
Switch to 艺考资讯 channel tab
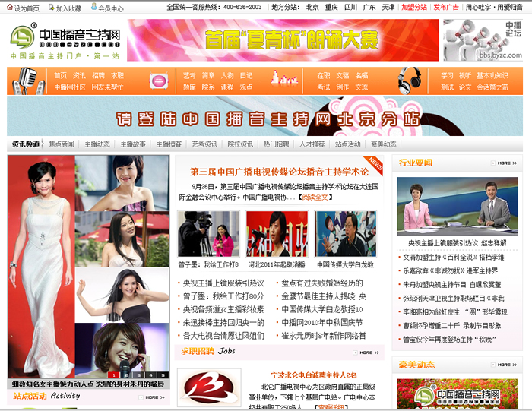[204, 144]
